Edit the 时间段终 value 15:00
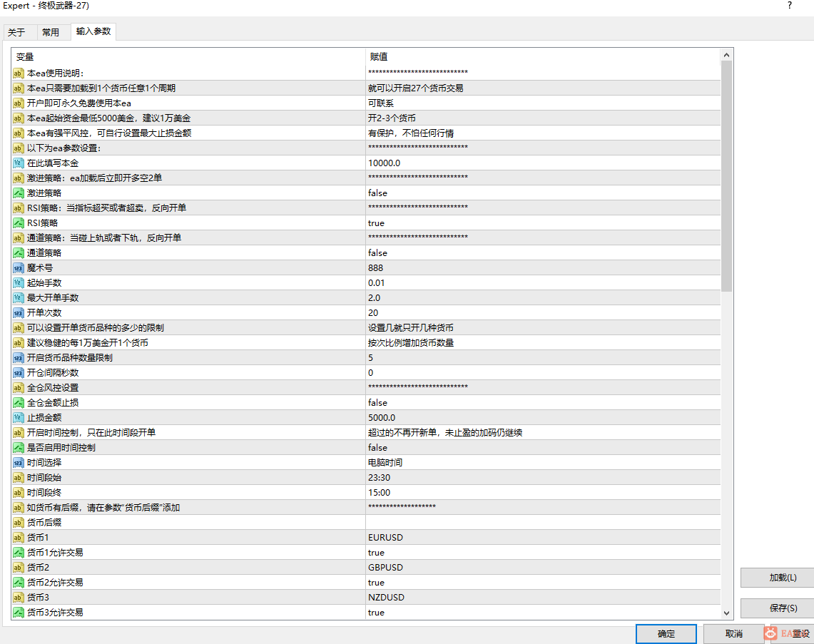Viewport: 814px width, 644px height. 543,493
